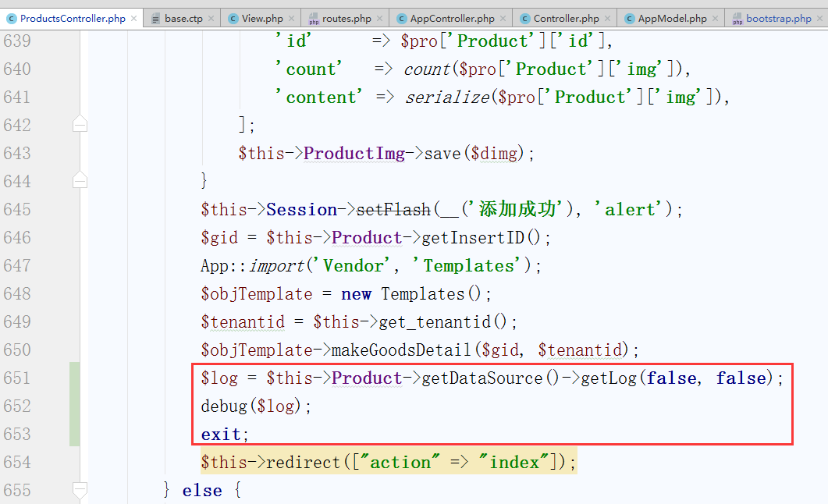Close the routes.php tab
The width and height of the screenshot is (828, 504).
(380, 18)
